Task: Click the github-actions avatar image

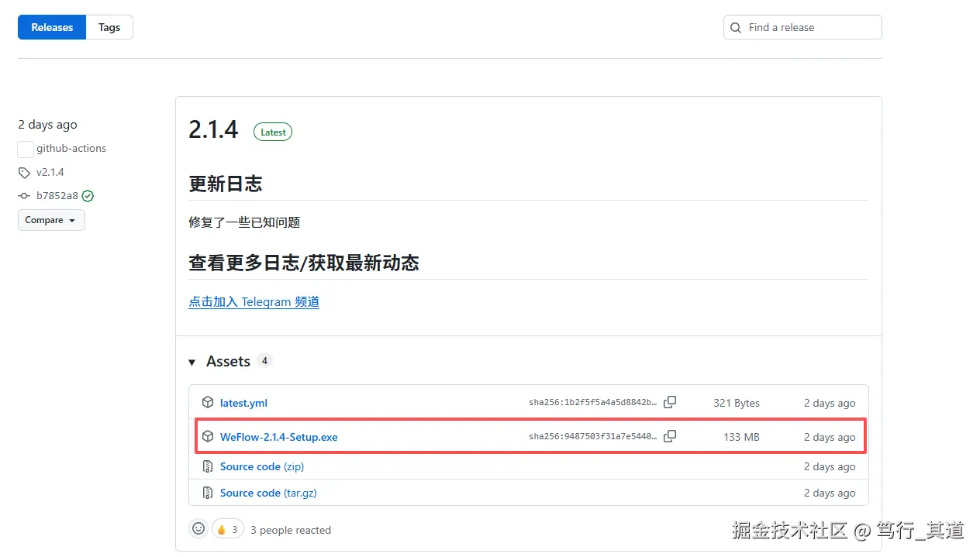Action: (x=26, y=149)
